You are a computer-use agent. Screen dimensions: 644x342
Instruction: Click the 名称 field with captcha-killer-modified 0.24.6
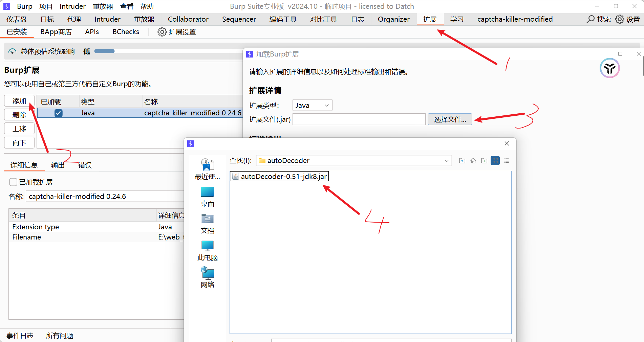pyautogui.click(x=105, y=196)
